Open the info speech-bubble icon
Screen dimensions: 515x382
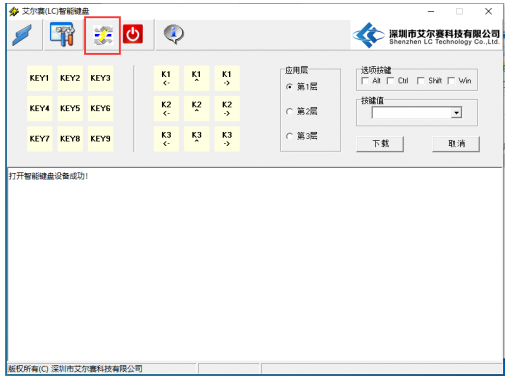click(173, 34)
